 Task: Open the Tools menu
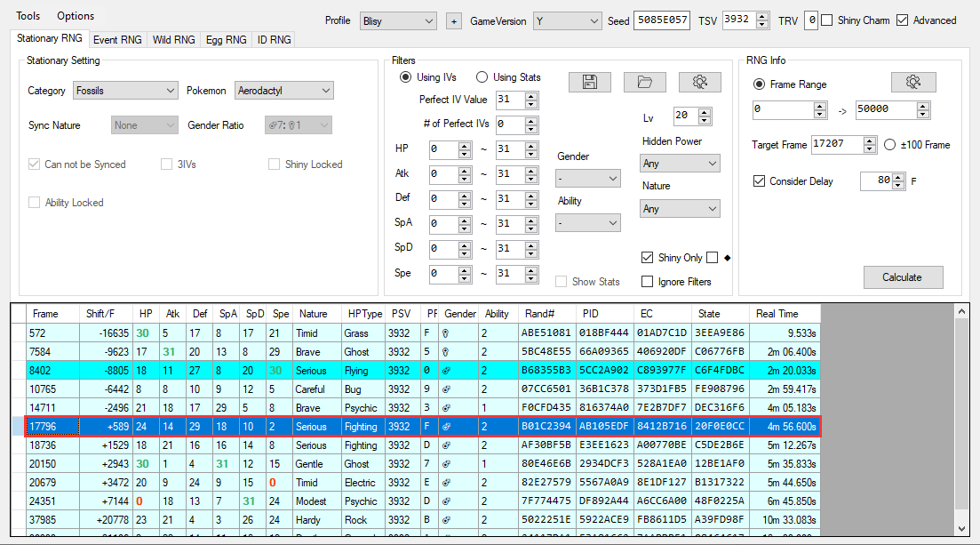click(28, 16)
